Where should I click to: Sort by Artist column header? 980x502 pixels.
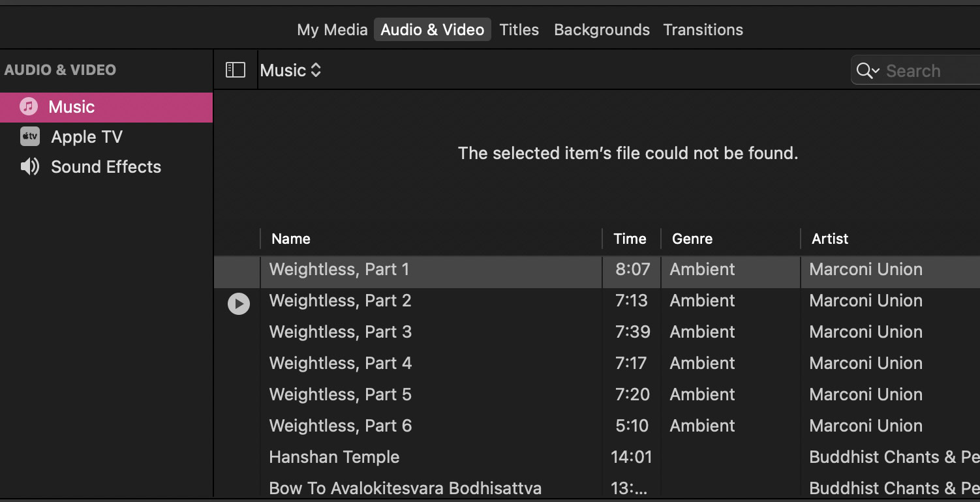(829, 239)
